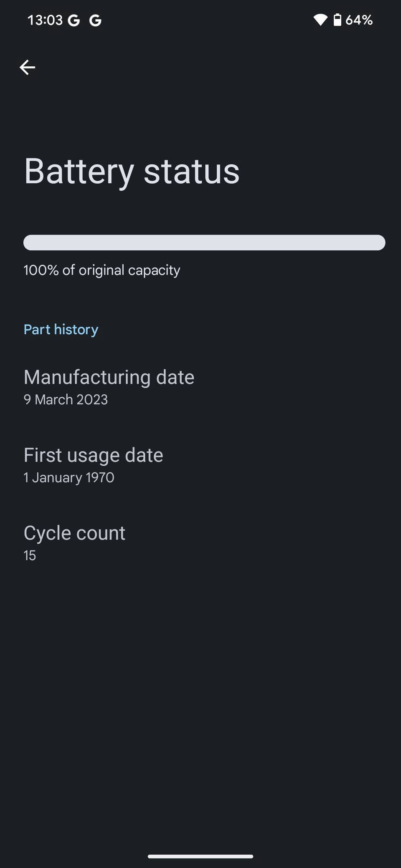Open the First usage date entry
The image size is (401, 868).
(93, 455)
